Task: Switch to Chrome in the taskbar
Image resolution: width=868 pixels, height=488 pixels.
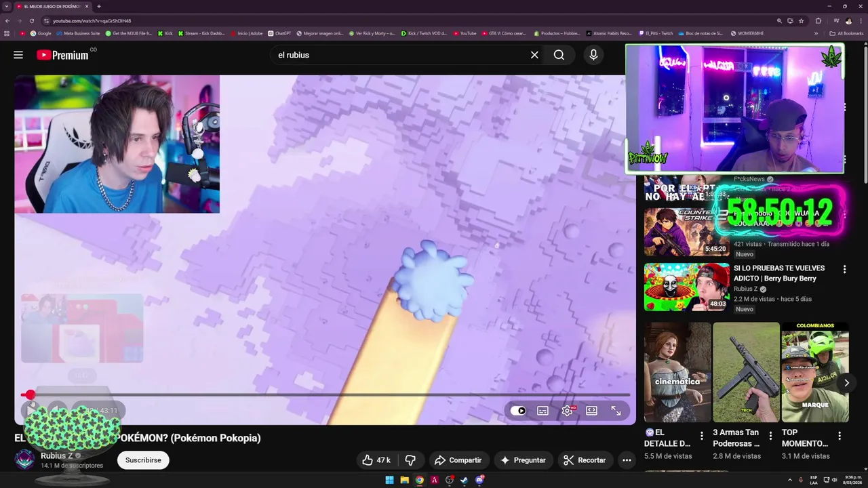Action: coord(420,480)
